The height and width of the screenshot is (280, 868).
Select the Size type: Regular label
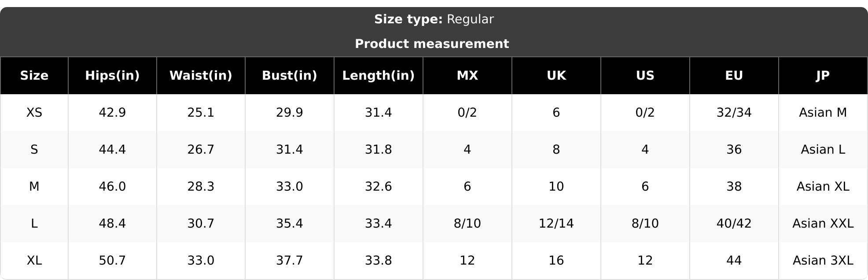pos(434,19)
